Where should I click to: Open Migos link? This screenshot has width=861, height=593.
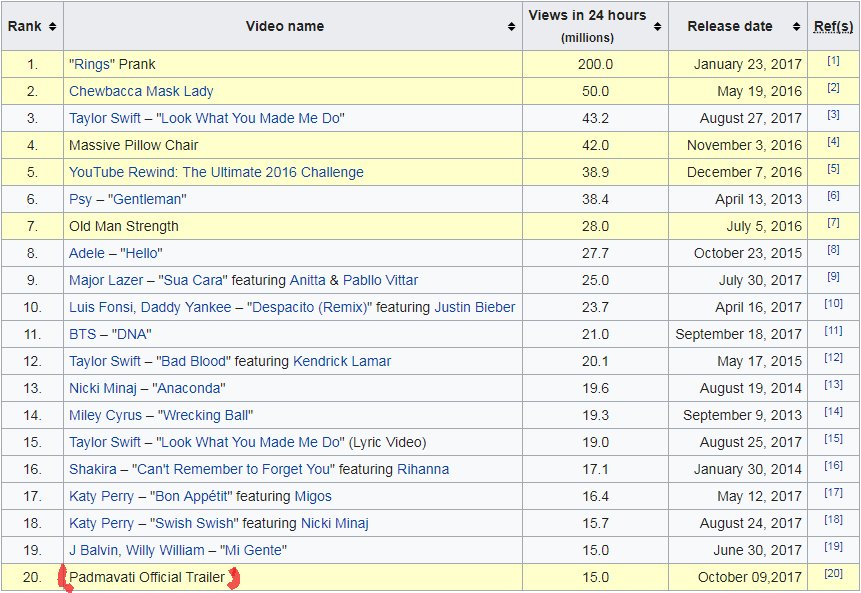(x=313, y=496)
